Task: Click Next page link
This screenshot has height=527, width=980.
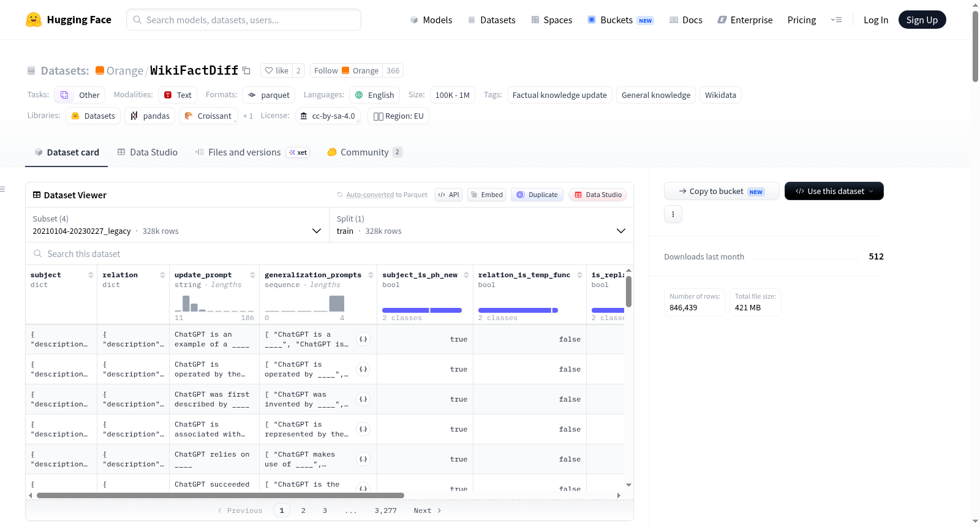Action: pos(428,510)
